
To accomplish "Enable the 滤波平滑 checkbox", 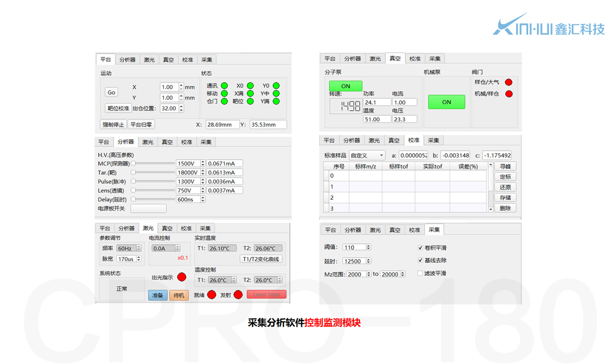I will click(420, 273).
